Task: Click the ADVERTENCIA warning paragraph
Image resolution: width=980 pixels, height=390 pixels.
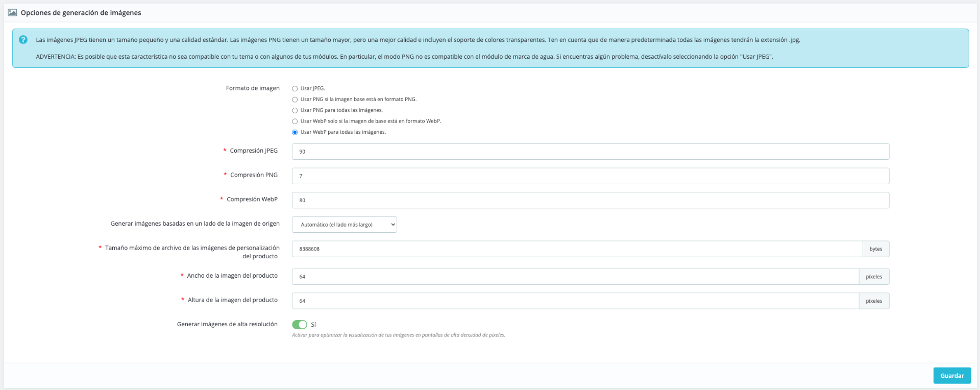Action: click(x=404, y=57)
